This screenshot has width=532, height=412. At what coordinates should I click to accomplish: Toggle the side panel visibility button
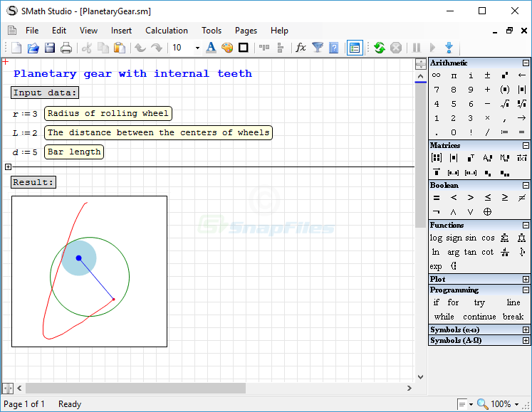[x=355, y=48]
